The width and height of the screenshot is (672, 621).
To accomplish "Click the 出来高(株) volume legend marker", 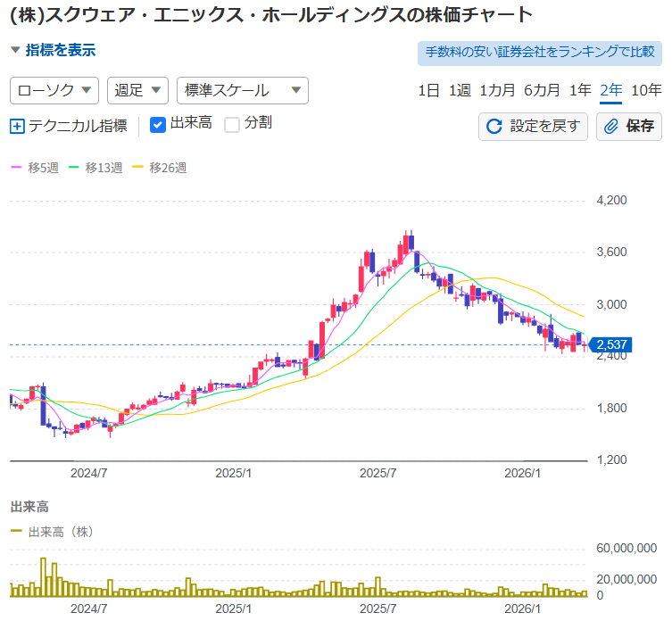I will point(17,532).
